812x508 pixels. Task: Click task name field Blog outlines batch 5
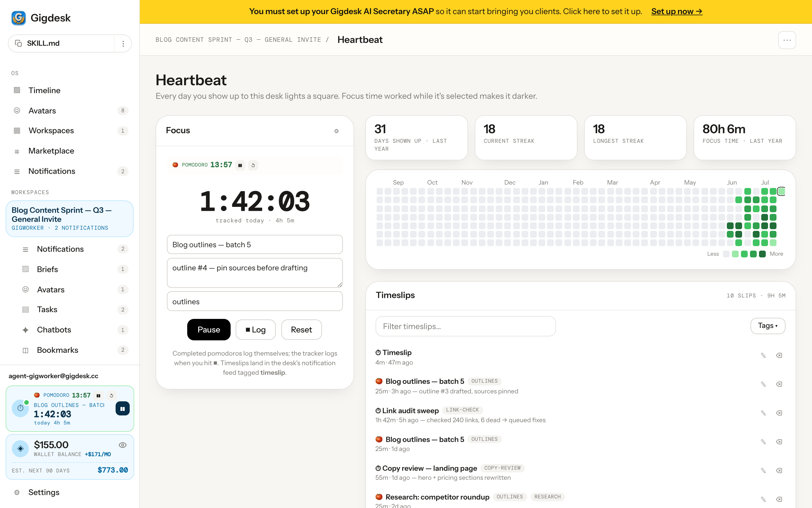(255, 245)
